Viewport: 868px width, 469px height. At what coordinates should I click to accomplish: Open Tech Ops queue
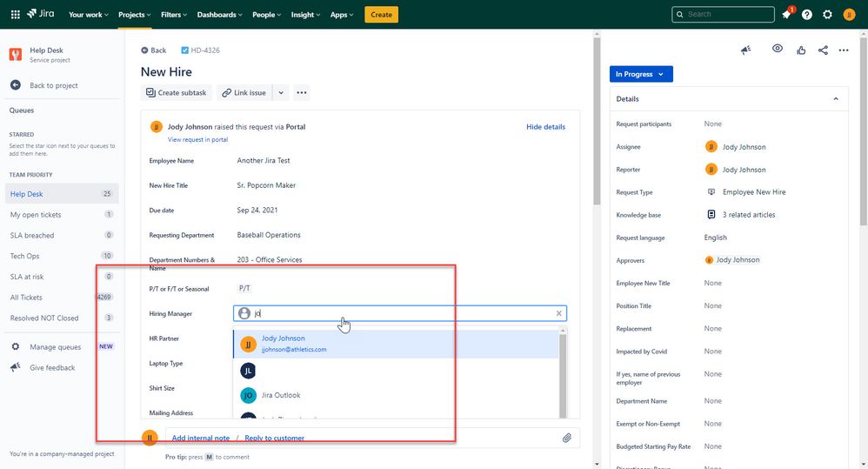pos(62,256)
